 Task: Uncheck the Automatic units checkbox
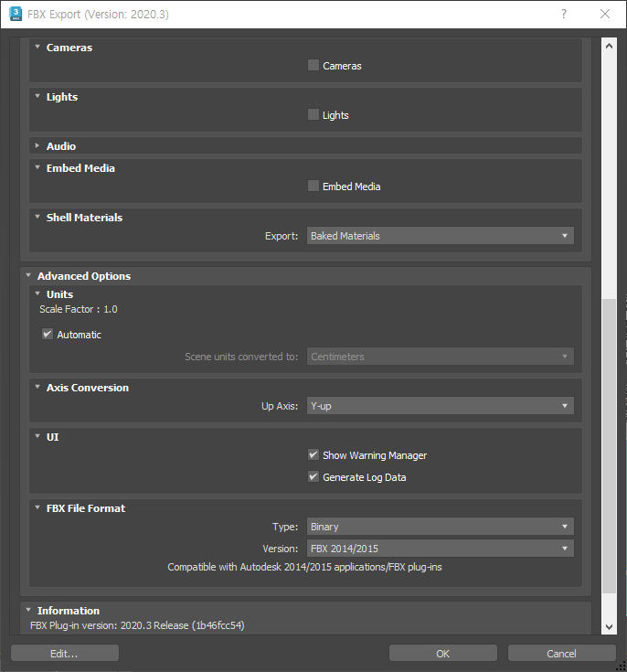(x=48, y=334)
